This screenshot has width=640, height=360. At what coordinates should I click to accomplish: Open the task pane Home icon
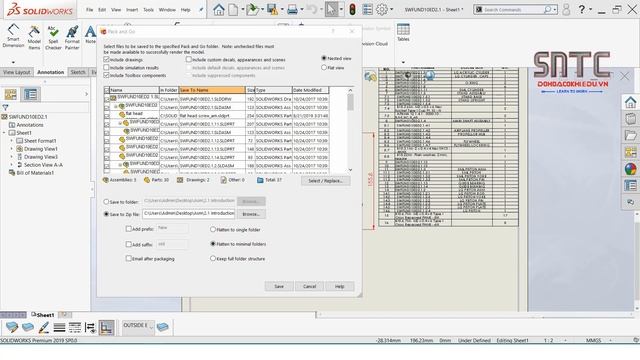click(x=631, y=102)
